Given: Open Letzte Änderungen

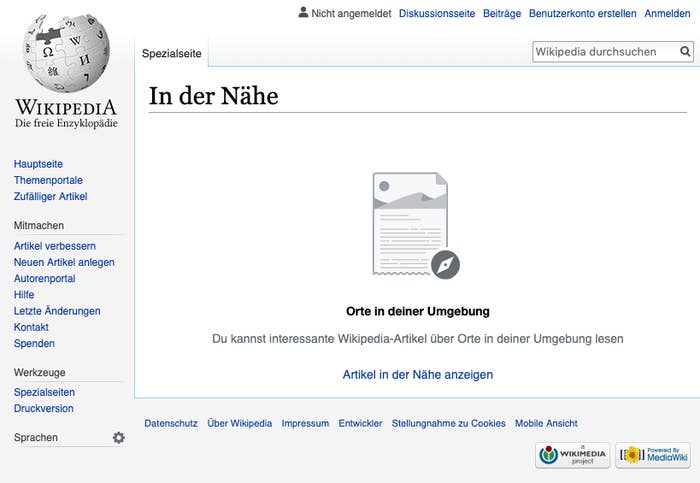Looking at the screenshot, I should tap(57, 311).
